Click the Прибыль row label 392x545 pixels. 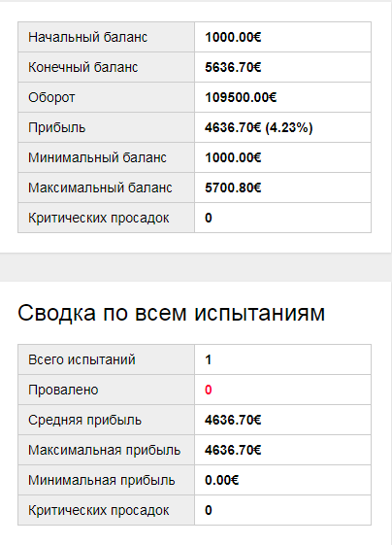coord(56,127)
